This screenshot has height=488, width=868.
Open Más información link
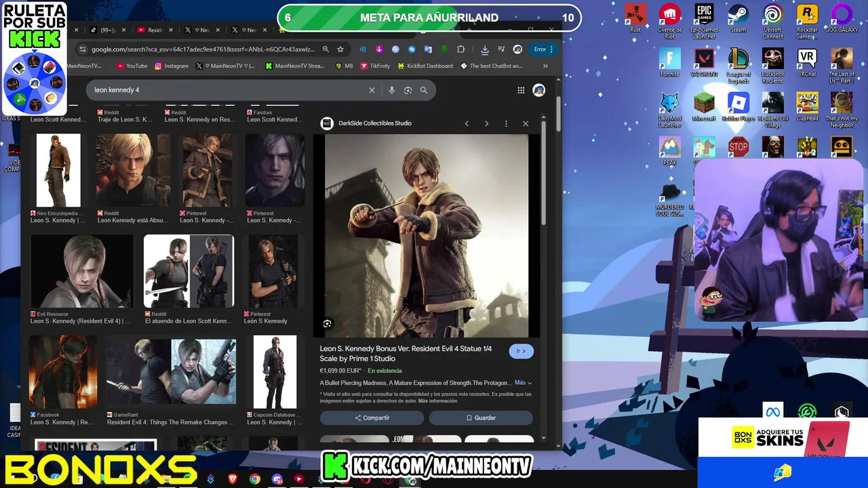pyautogui.click(x=437, y=401)
